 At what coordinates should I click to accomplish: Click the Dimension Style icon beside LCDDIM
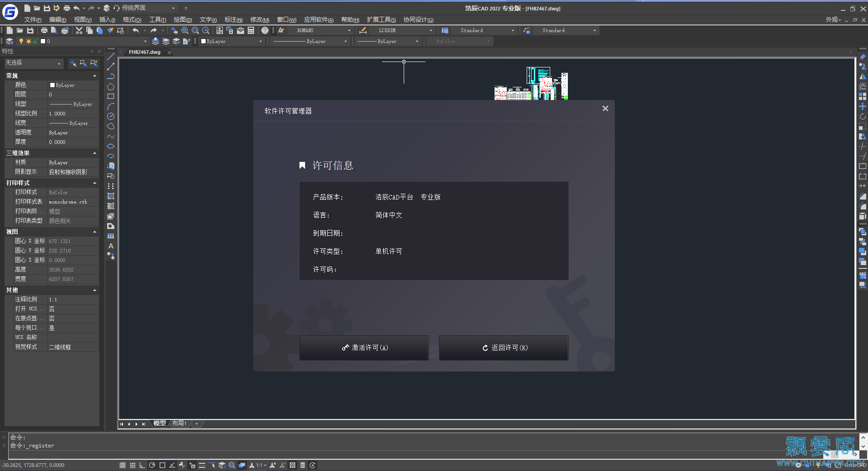click(x=363, y=30)
